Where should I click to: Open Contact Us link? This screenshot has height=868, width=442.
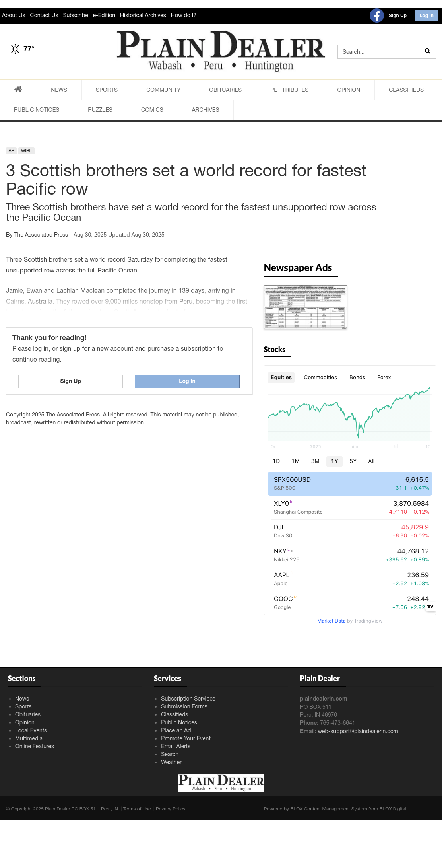[44, 15]
